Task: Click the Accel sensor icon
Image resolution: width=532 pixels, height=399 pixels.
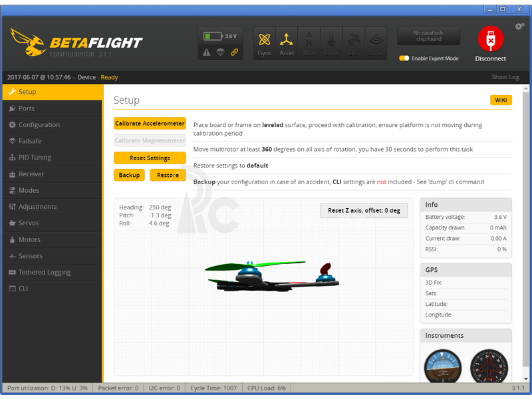Action: (287, 44)
